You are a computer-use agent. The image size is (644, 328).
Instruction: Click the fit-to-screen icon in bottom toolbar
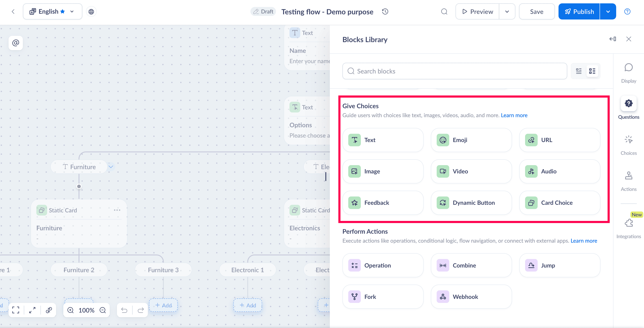[x=15, y=310]
